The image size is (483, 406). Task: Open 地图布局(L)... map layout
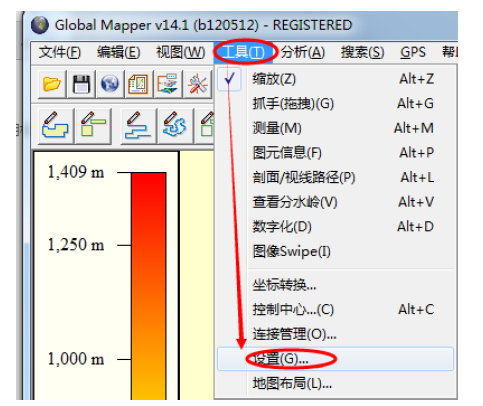335,384
